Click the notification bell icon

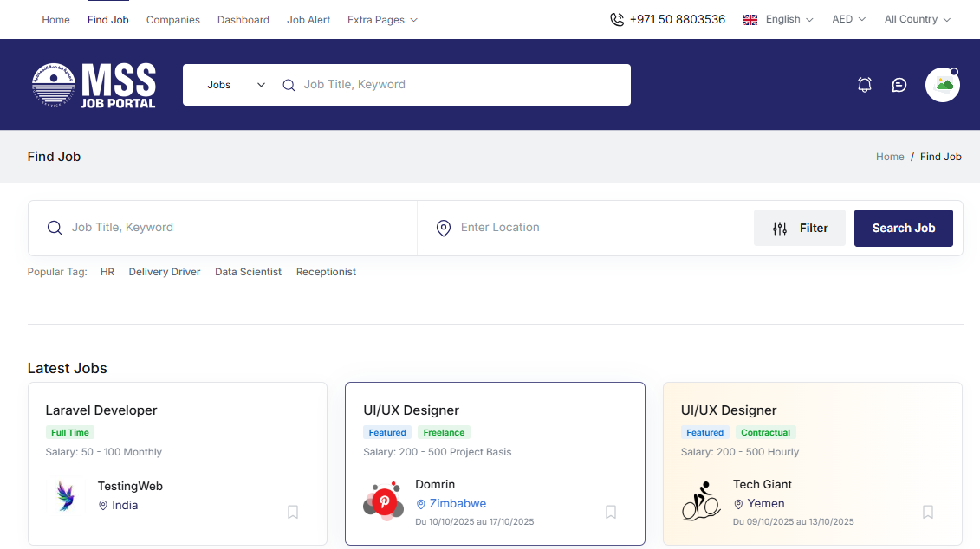[x=864, y=85]
